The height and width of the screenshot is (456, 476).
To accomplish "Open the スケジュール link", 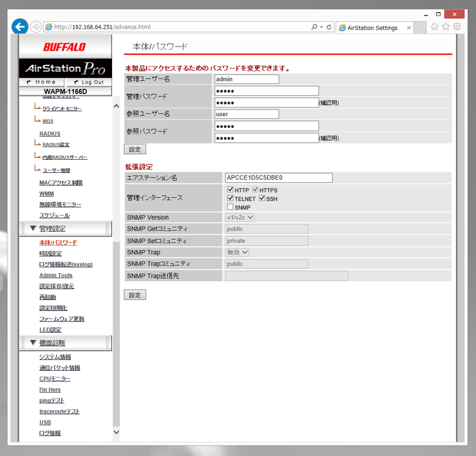I will coord(54,215).
